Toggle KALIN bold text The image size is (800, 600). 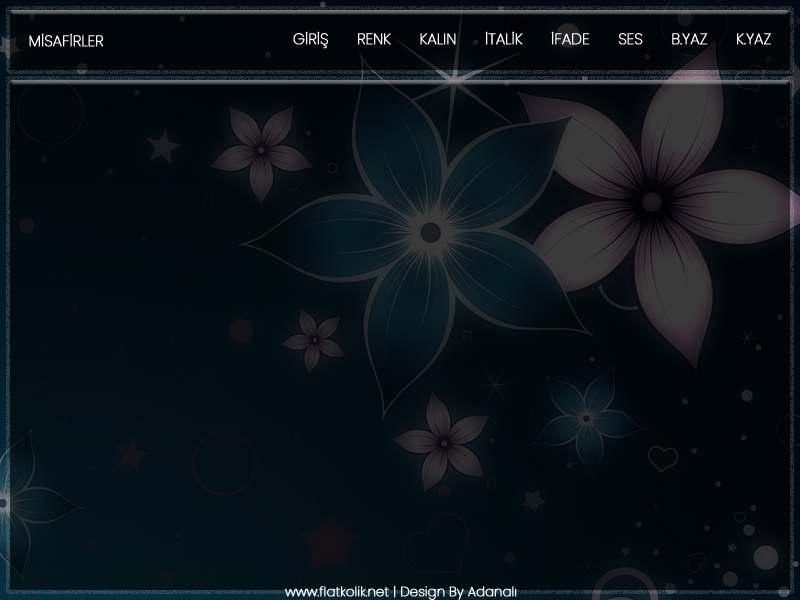pyautogui.click(x=438, y=39)
